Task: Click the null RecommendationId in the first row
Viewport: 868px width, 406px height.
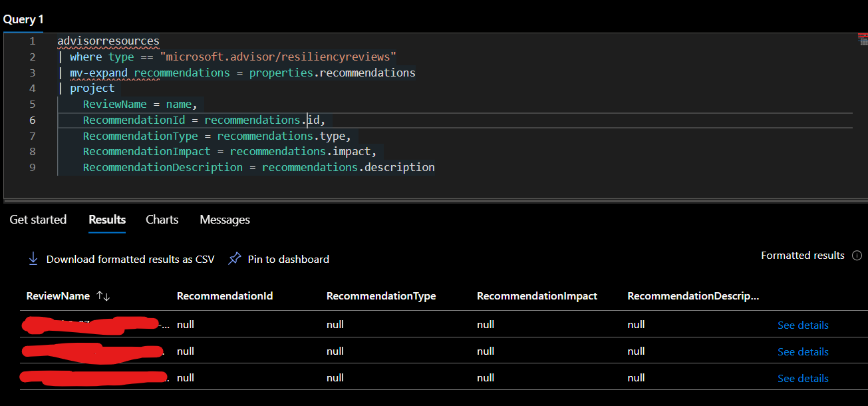Action: [x=186, y=325]
